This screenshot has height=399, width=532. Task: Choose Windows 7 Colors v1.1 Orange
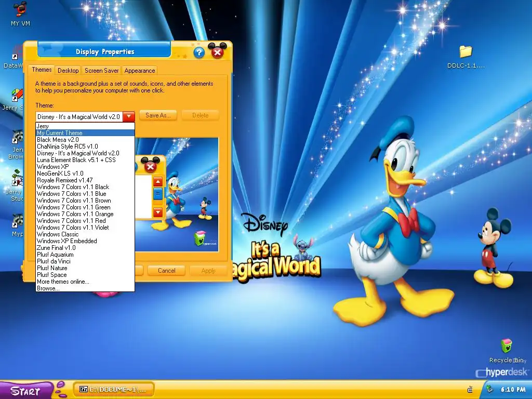coord(85,214)
